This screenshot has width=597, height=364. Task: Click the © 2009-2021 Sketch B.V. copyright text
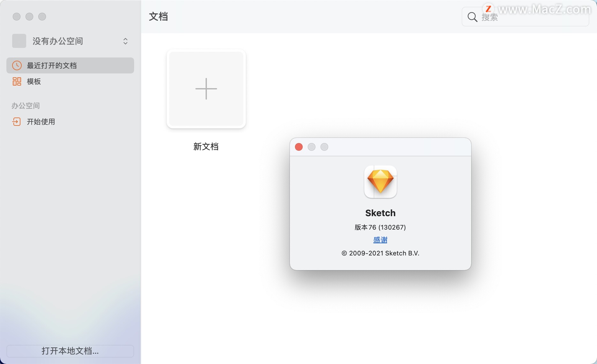[380, 253]
